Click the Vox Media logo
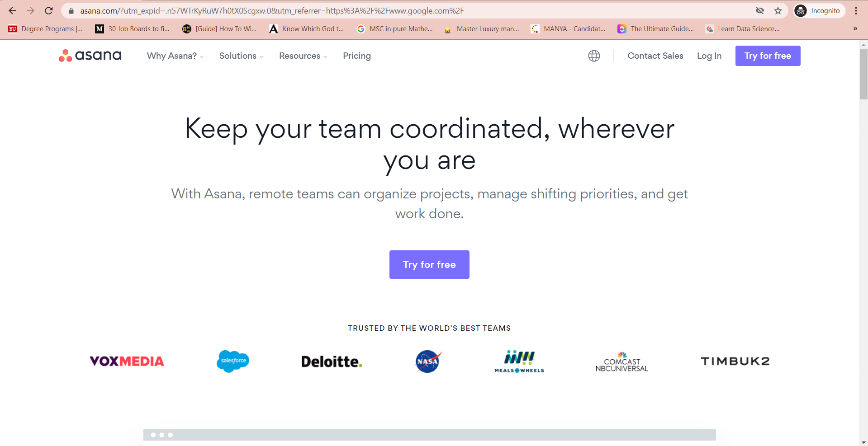 pyautogui.click(x=127, y=361)
